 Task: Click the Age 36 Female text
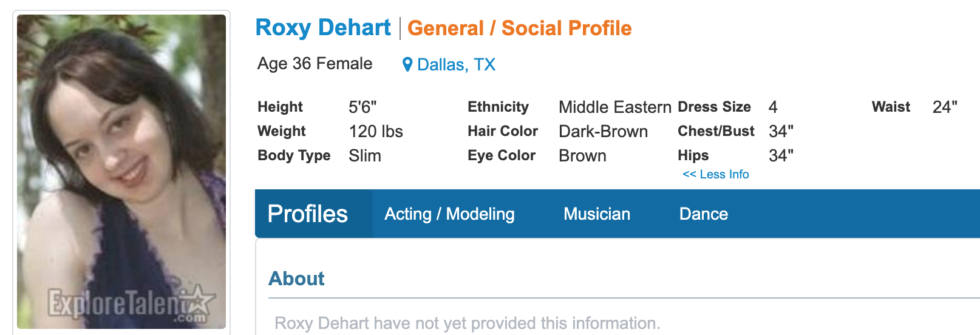coord(315,64)
